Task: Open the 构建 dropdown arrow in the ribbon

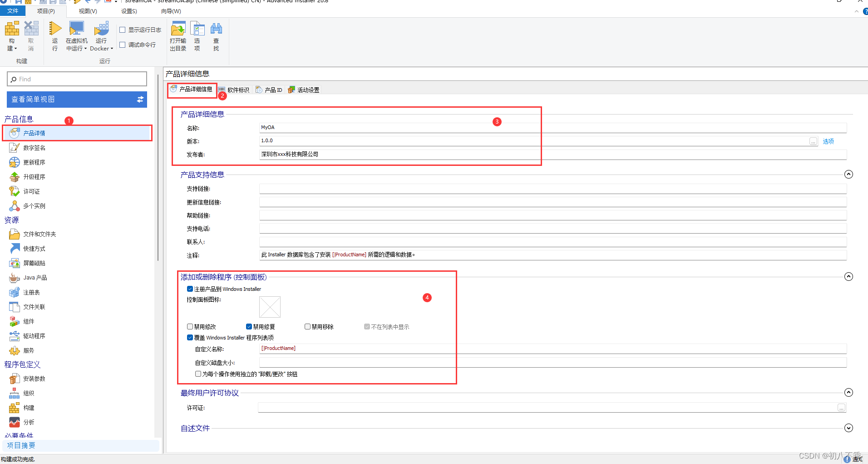Action: (x=15, y=49)
